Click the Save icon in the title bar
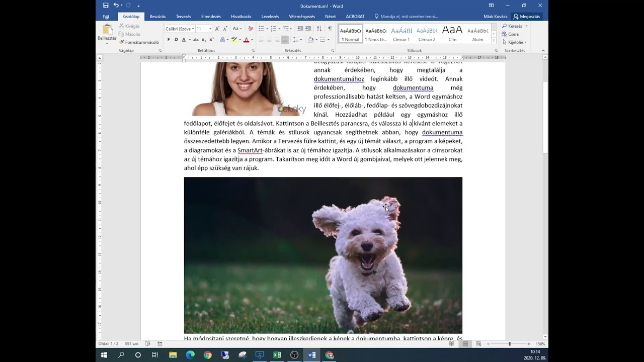 coord(106,6)
